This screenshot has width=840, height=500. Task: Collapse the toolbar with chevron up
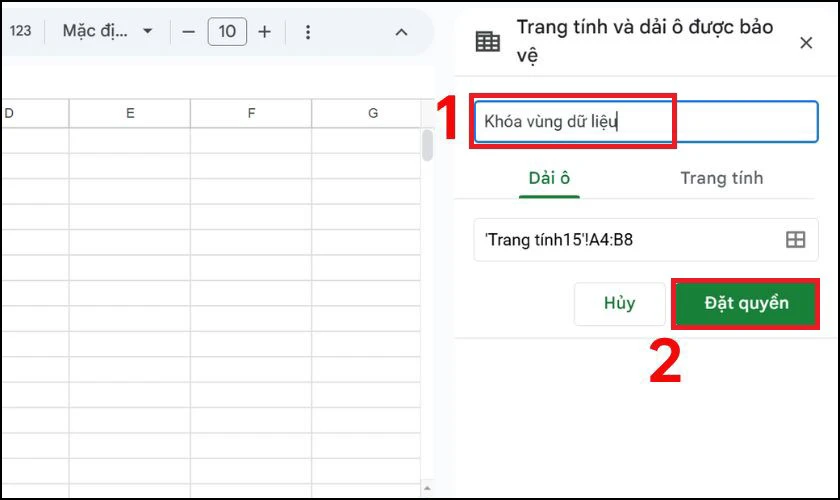pyautogui.click(x=401, y=32)
